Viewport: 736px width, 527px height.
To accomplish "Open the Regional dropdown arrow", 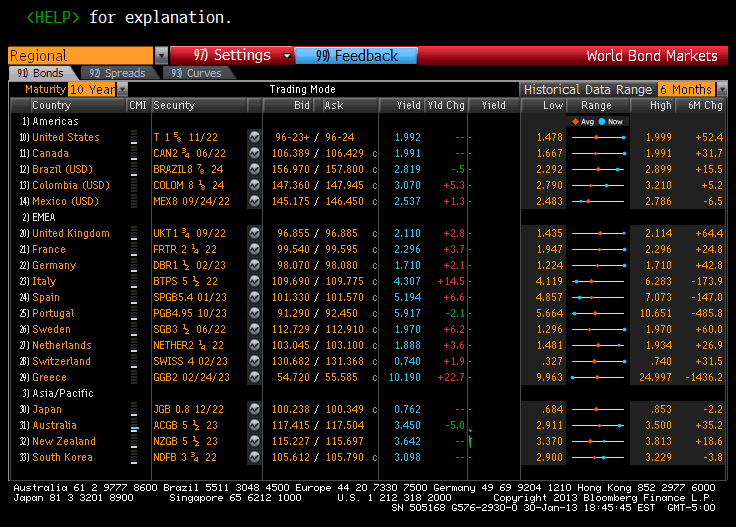I will tap(161, 55).
